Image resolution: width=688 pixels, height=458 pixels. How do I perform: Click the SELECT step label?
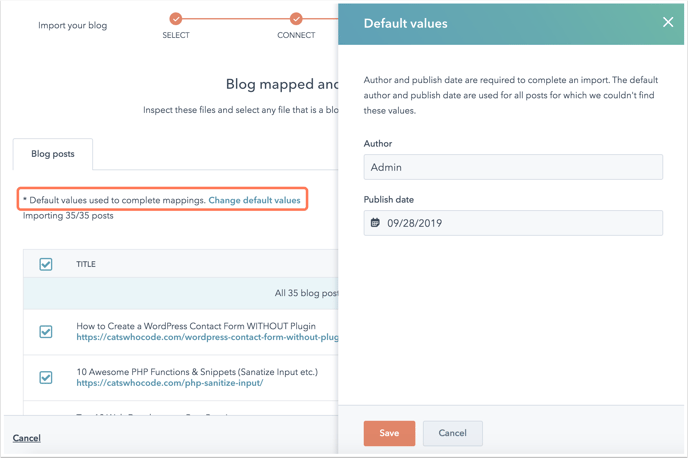click(176, 35)
